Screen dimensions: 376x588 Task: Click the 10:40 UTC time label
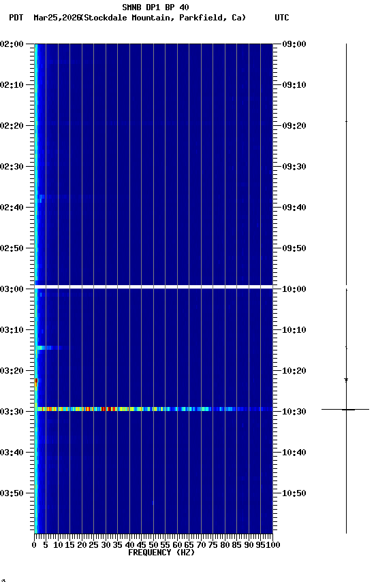point(294,453)
